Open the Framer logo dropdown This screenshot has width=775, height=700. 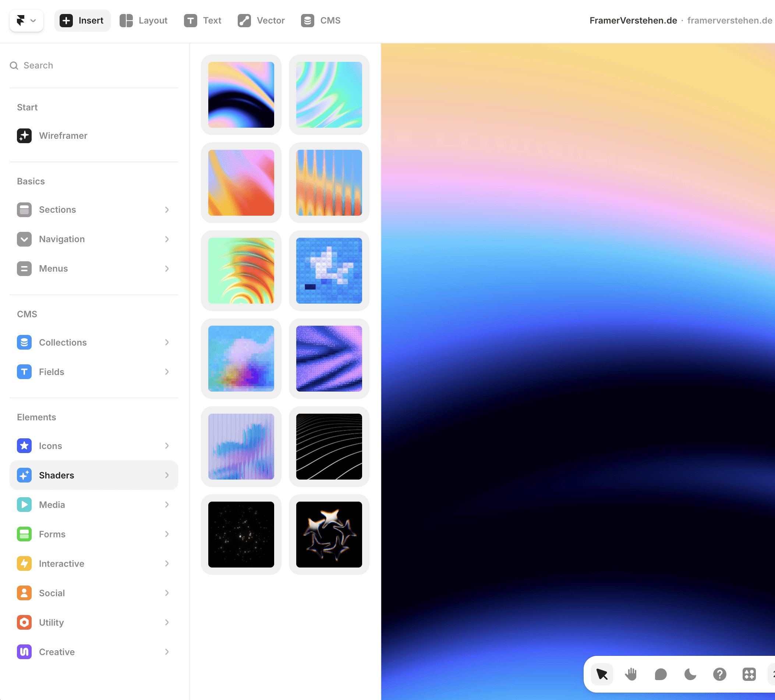click(26, 20)
